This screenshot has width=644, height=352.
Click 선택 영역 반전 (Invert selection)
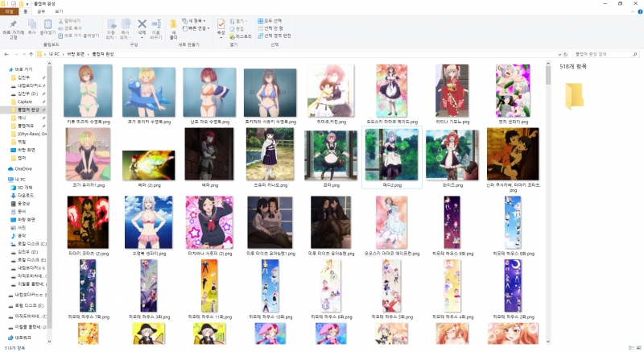pyautogui.click(x=276, y=36)
